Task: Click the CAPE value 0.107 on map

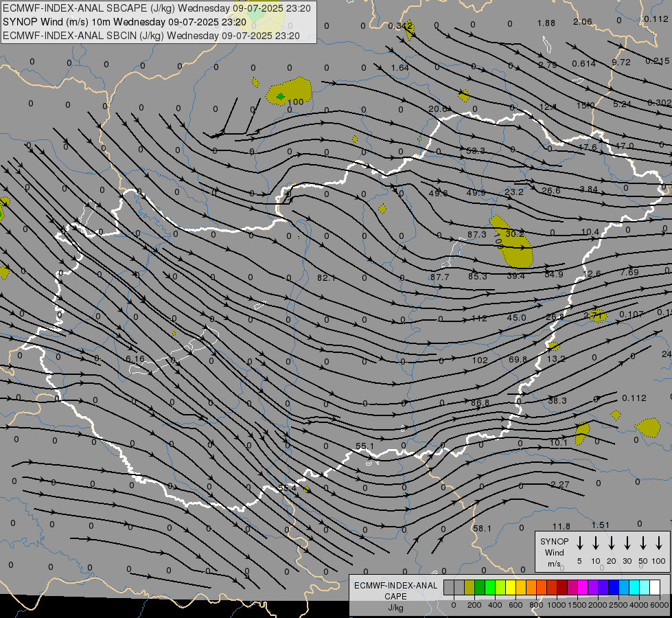Action: (632, 314)
